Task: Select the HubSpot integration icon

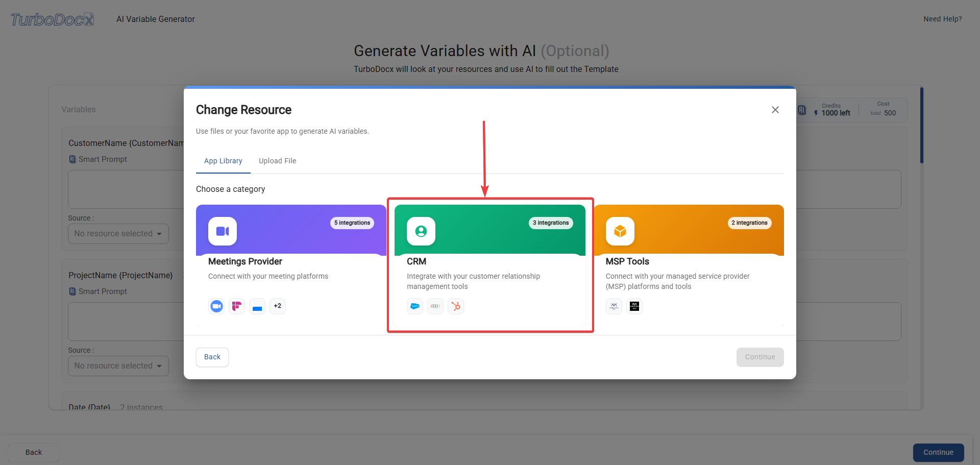Action: (x=456, y=306)
